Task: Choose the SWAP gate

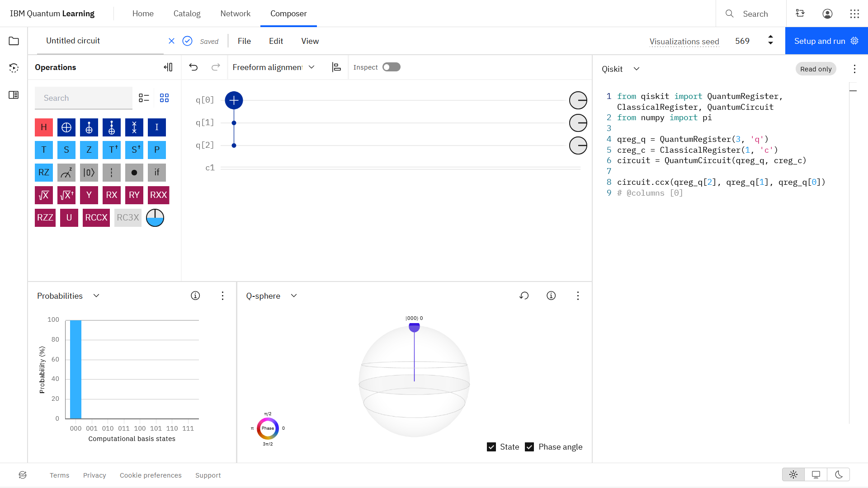Action: point(134,127)
